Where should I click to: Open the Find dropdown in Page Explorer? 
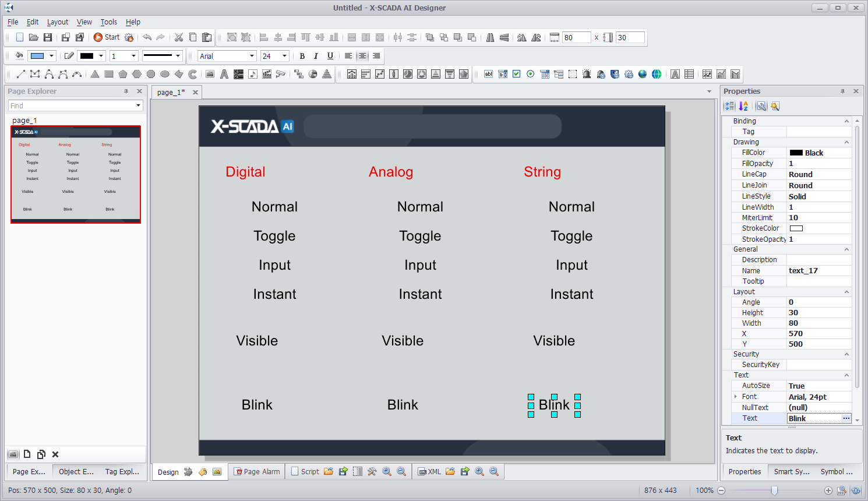pyautogui.click(x=139, y=105)
